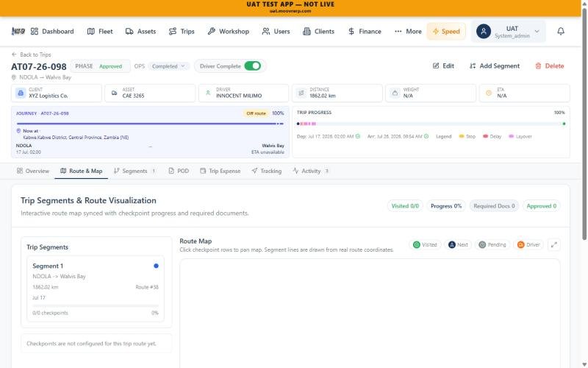Go Back to Trips link
The height and width of the screenshot is (368, 588).
click(x=32, y=54)
